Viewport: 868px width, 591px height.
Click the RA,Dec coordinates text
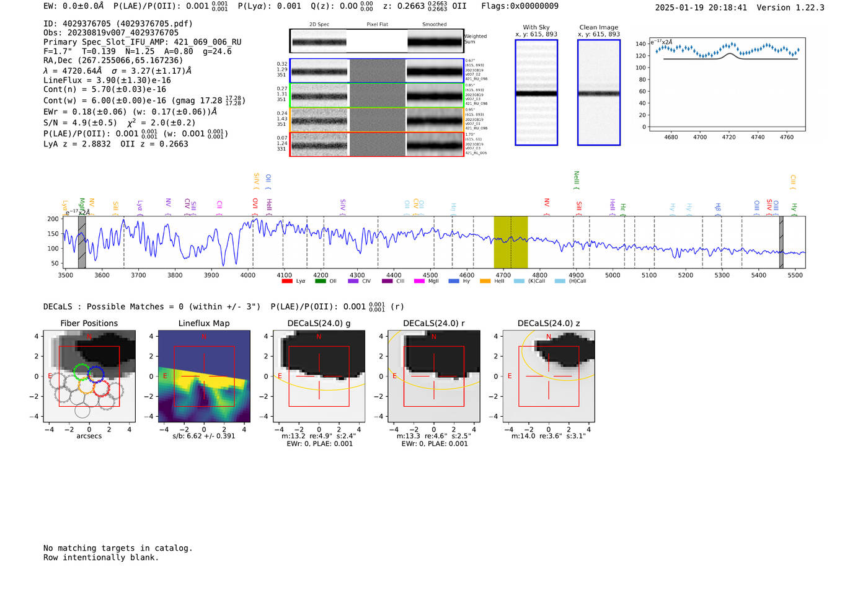[x=113, y=61]
